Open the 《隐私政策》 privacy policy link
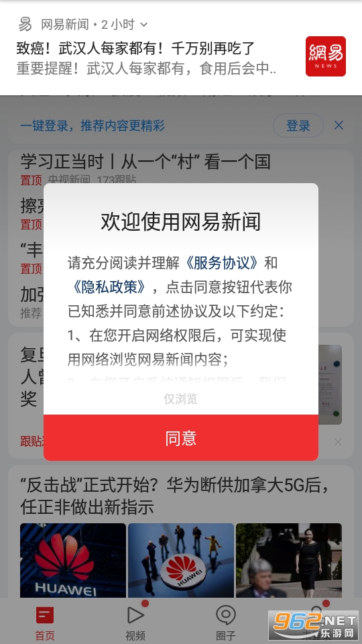362x644 pixels. click(x=109, y=287)
